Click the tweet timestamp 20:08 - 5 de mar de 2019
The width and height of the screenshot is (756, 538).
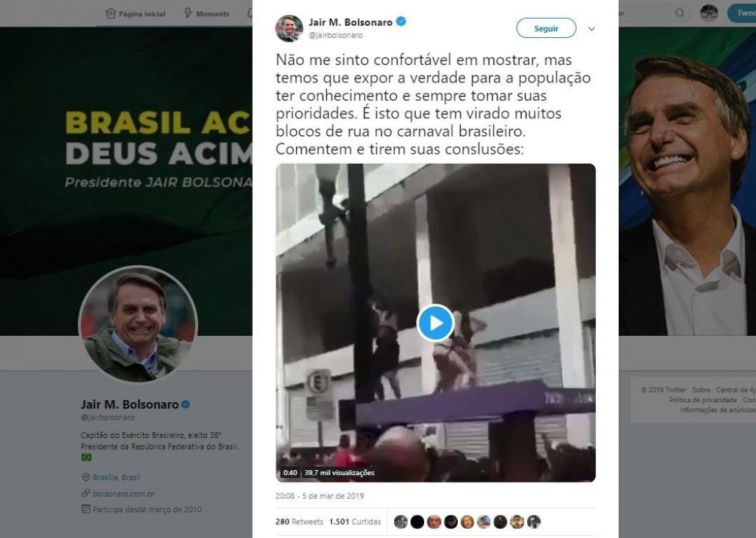click(x=320, y=496)
